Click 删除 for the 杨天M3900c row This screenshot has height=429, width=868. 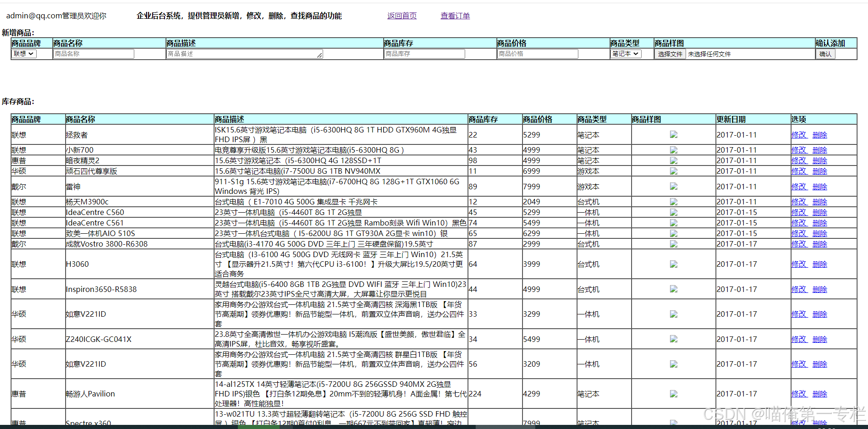(820, 202)
